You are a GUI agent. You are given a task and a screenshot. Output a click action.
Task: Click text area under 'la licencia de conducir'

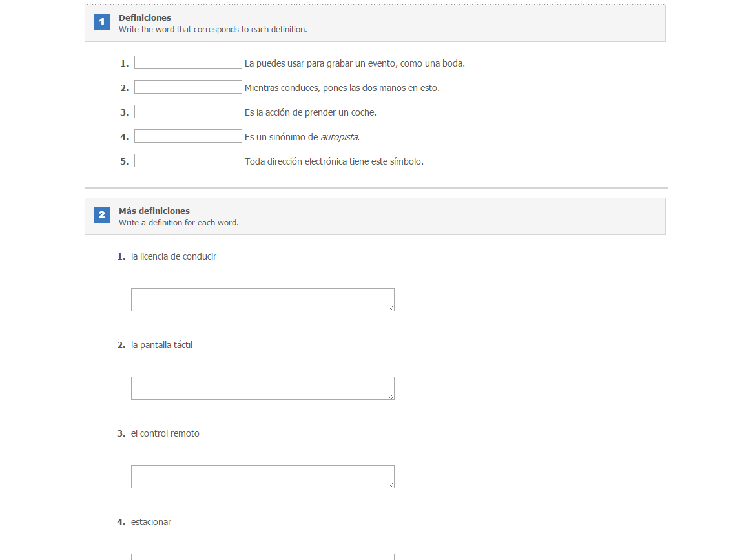[262, 300]
